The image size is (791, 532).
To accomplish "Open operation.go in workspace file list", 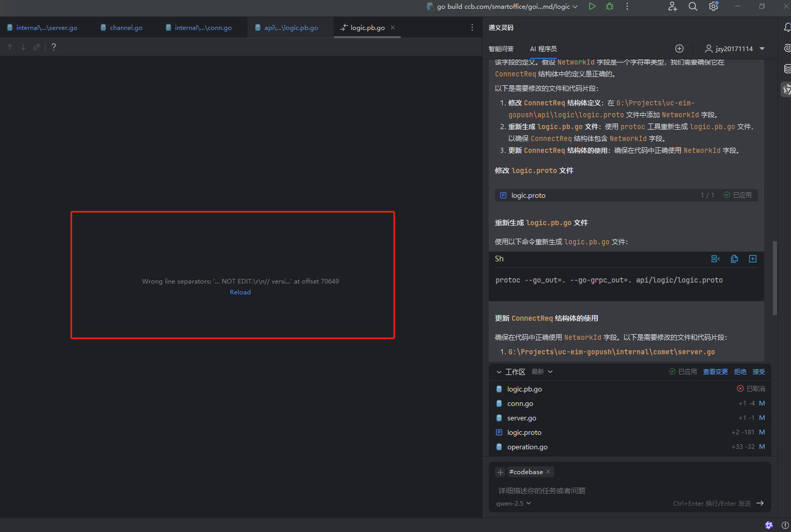I will (x=527, y=447).
